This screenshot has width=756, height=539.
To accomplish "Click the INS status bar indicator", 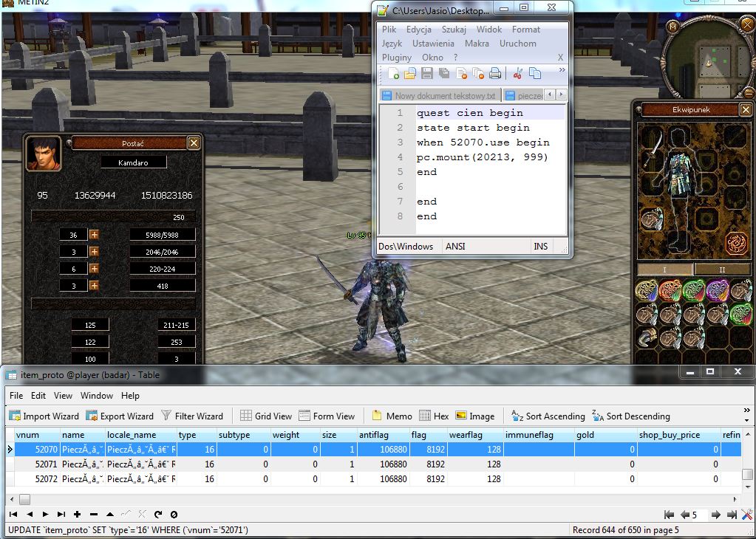I will (x=540, y=246).
